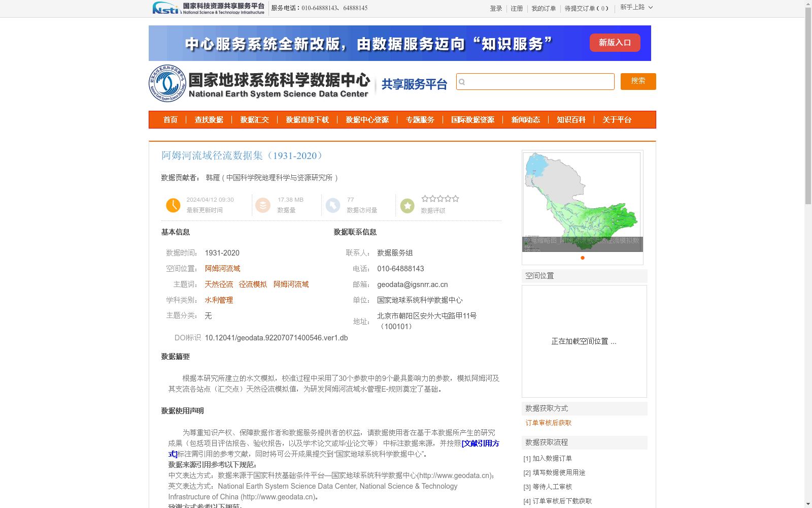
Task: Click the 水利管理 subject category link
Action: point(219,300)
